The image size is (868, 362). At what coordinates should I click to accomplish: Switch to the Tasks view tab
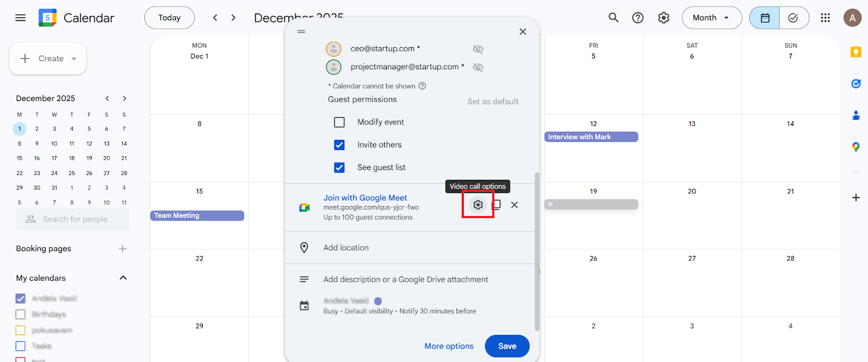(x=793, y=18)
